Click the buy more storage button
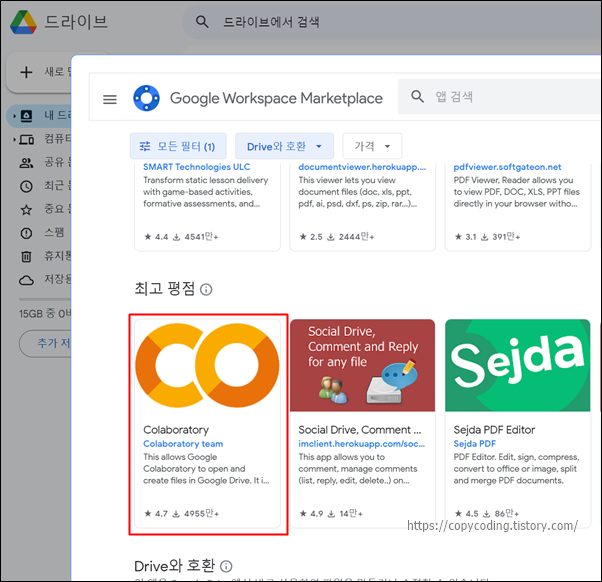This screenshot has width=602, height=582. (45, 343)
